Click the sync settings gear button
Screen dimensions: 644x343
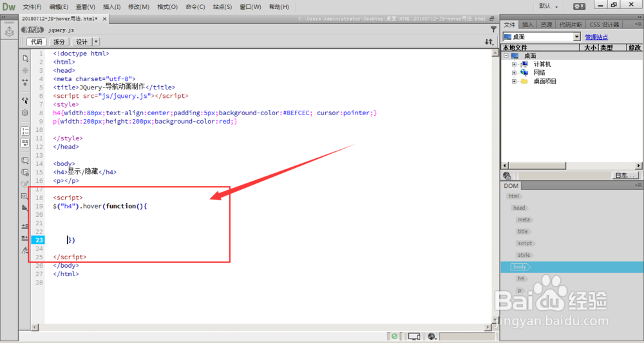[x=580, y=6]
